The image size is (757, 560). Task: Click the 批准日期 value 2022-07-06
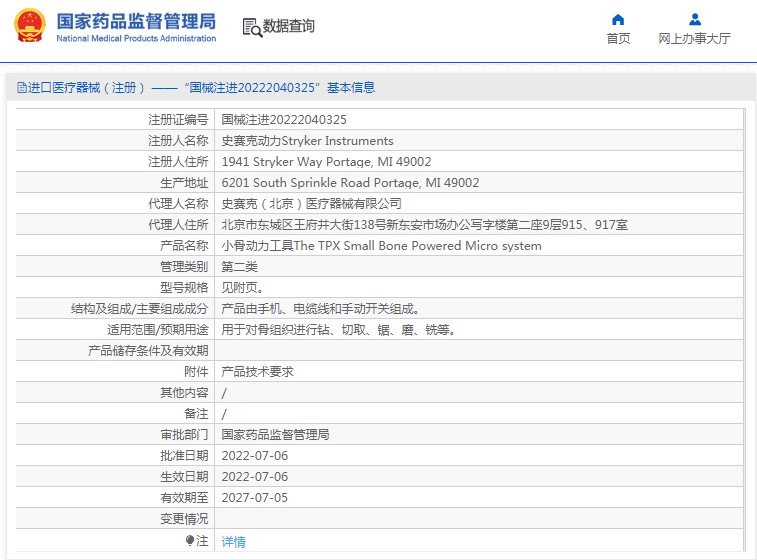pos(254,456)
